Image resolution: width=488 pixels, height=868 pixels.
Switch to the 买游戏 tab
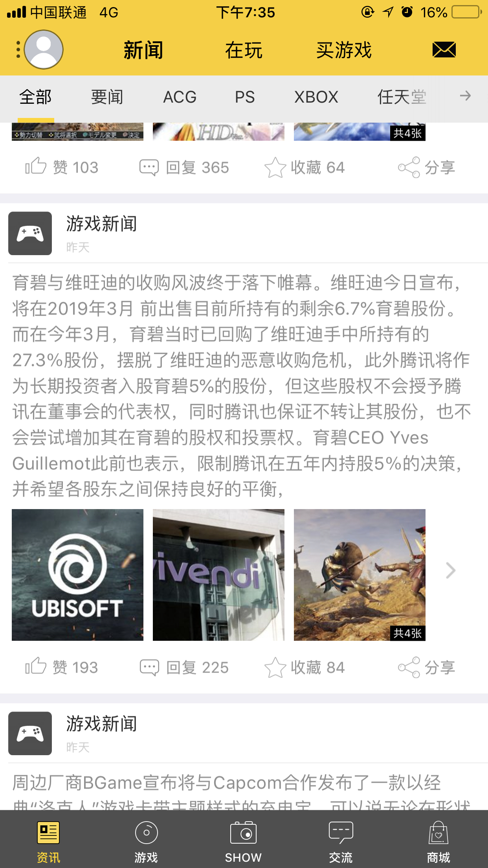(344, 50)
